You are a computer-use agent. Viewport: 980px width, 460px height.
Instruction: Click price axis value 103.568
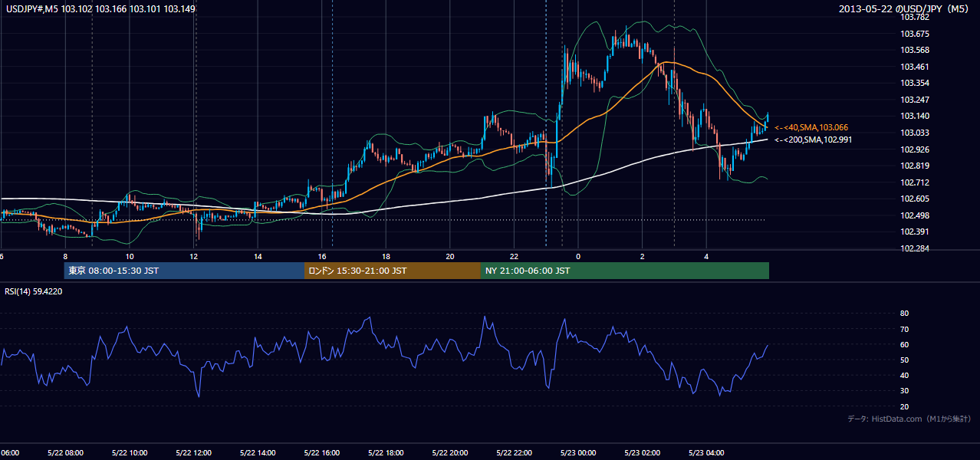(915, 50)
